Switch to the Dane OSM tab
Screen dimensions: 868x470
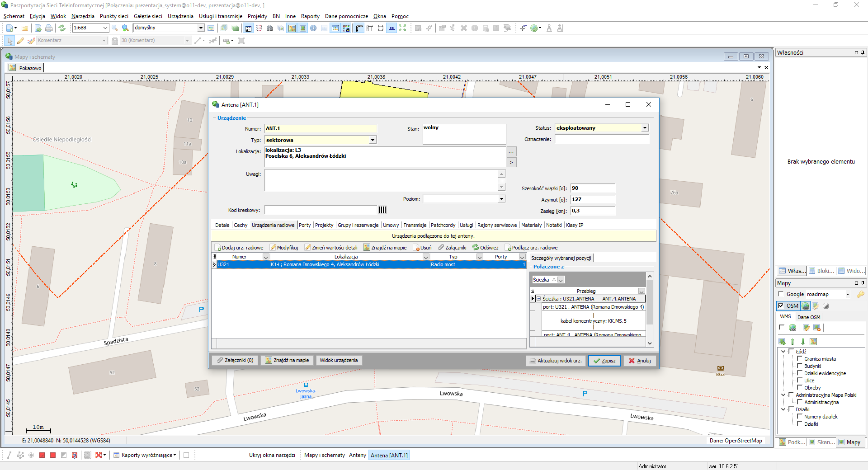808,317
